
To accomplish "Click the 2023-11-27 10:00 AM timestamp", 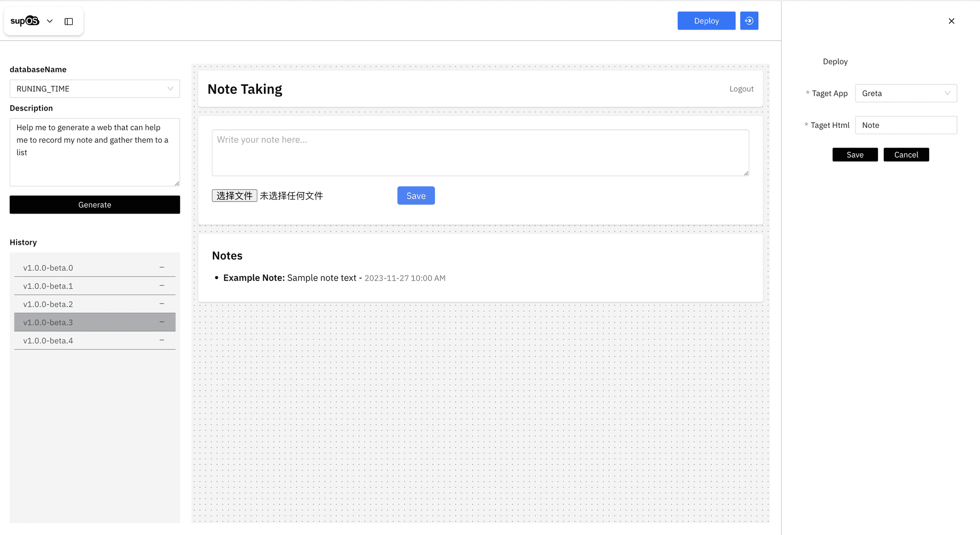I will (405, 278).
